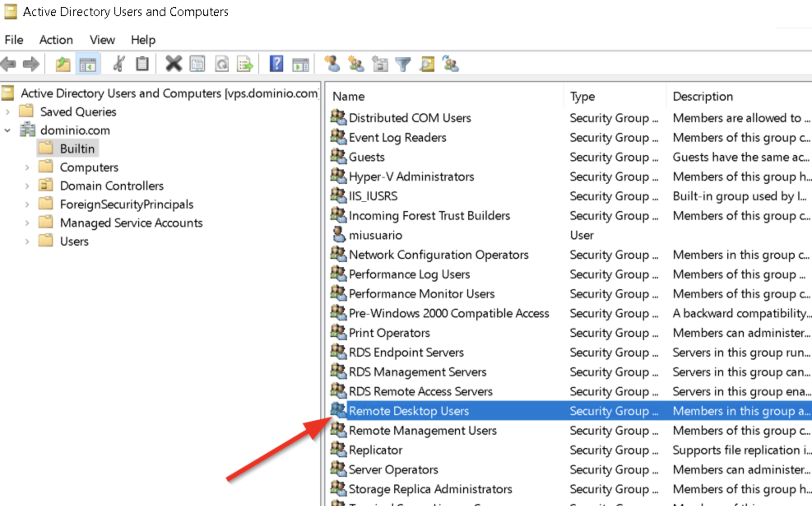
Task: Click the Delete X toolbar icon
Action: (174, 64)
